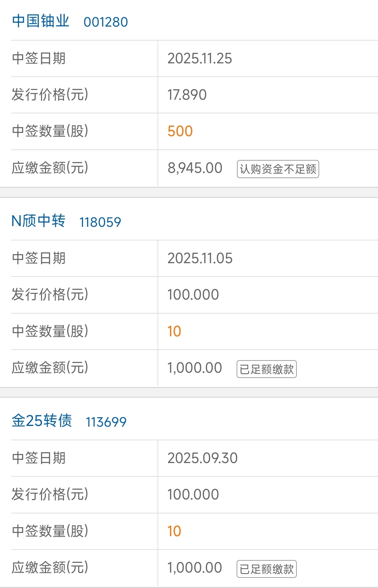
Task: Select the payable amount 8,945.00
Action: (x=195, y=168)
